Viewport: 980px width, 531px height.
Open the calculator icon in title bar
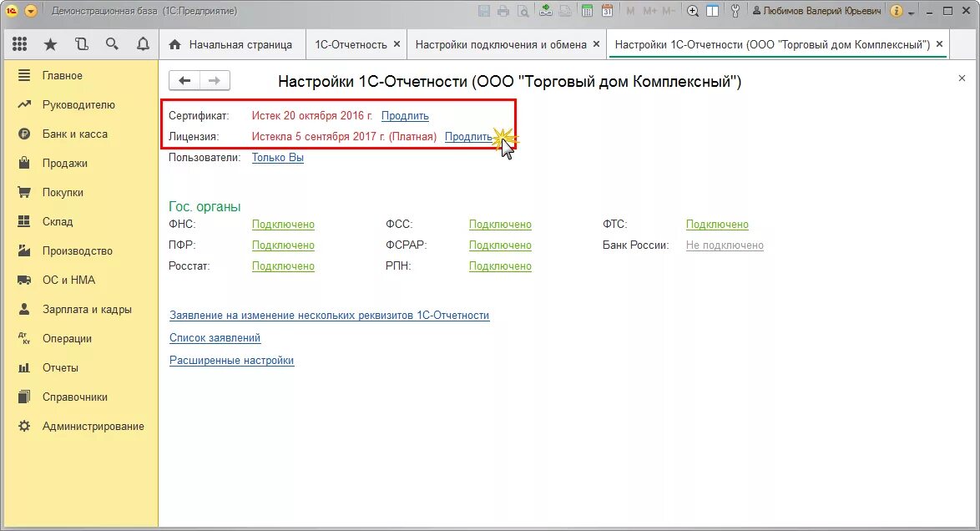[x=587, y=11]
